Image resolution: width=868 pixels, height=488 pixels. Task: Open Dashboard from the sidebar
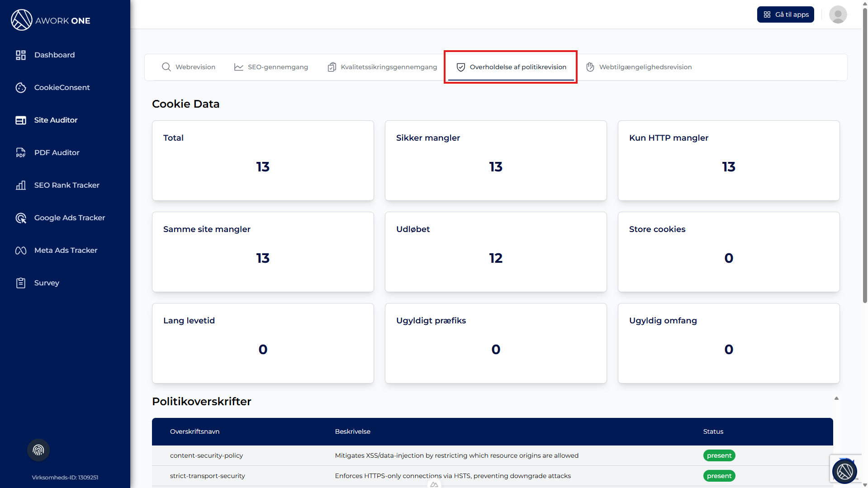point(54,55)
